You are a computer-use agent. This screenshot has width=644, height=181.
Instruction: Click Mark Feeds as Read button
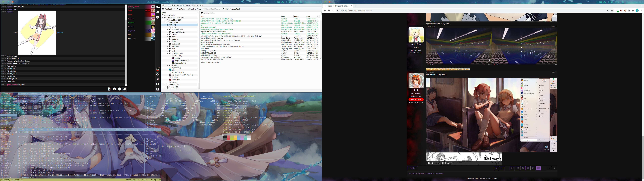pyautogui.click(x=231, y=9)
